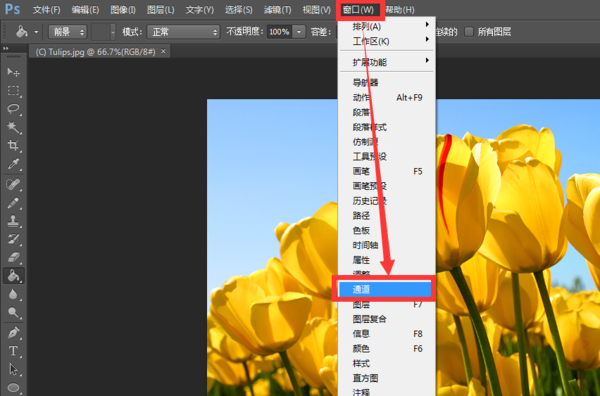The width and height of the screenshot is (600, 396).
Task: Choose 画笔 F5 menu entry
Action: (x=386, y=171)
